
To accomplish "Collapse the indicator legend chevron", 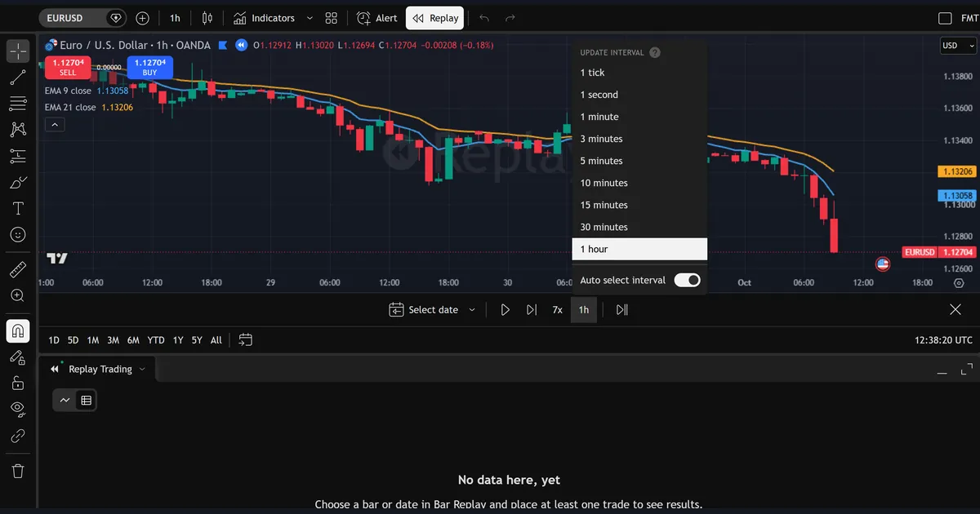I will coord(55,125).
